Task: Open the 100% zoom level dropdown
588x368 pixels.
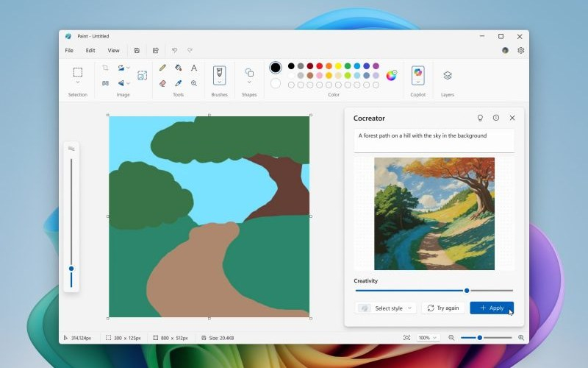Action: (426, 338)
